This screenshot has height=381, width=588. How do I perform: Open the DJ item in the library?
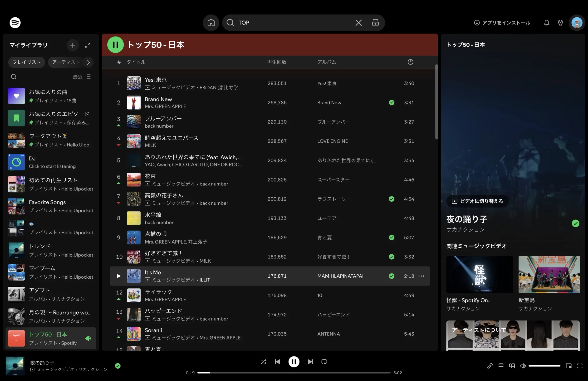51,162
